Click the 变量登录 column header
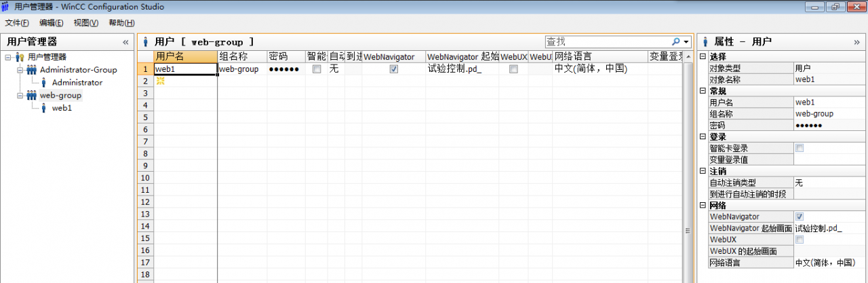The image size is (868, 283). (x=666, y=57)
